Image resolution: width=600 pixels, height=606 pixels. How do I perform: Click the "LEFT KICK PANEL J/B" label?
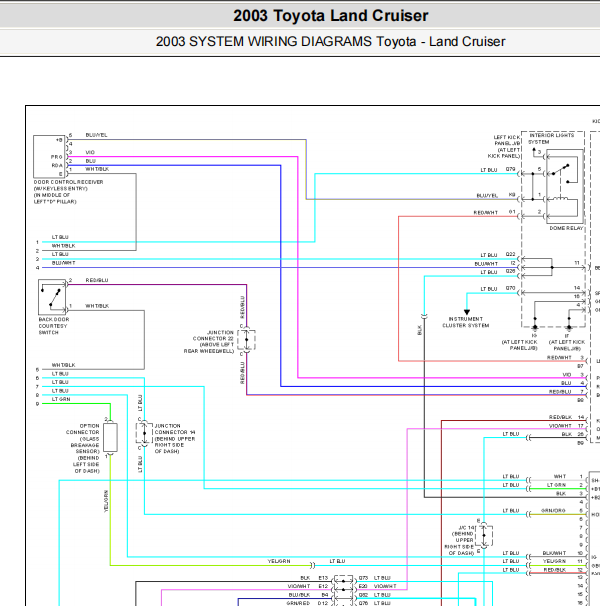click(507, 140)
